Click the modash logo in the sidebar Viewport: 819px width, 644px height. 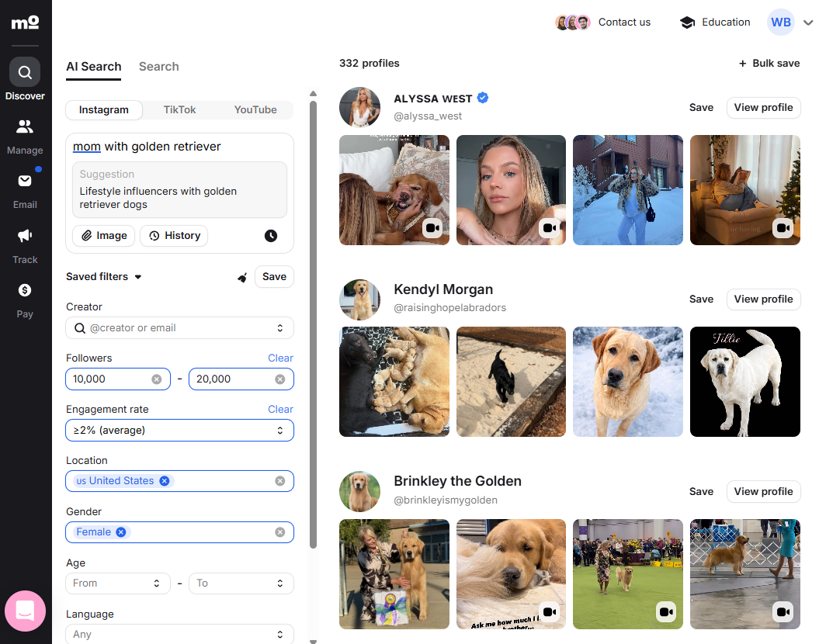pyautogui.click(x=25, y=23)
